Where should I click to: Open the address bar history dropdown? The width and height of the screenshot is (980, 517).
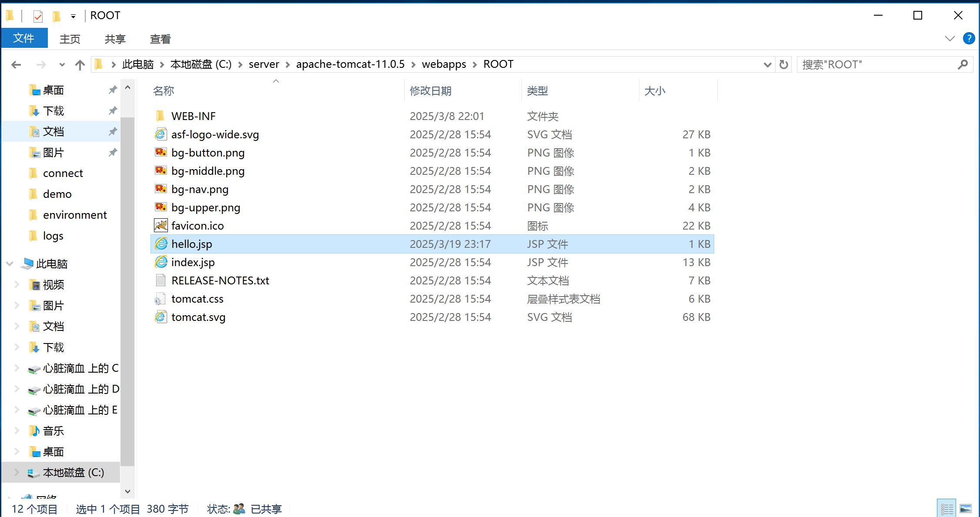[767, 65]
